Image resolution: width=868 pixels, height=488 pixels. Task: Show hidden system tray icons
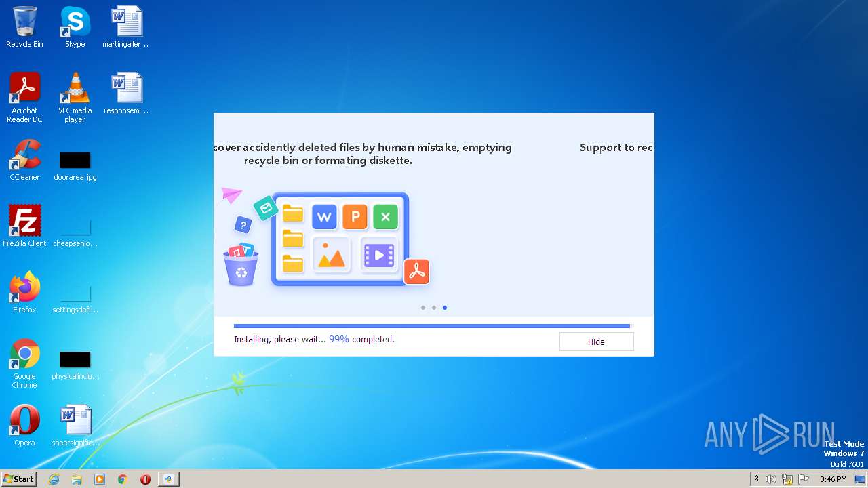click(756, 479)
